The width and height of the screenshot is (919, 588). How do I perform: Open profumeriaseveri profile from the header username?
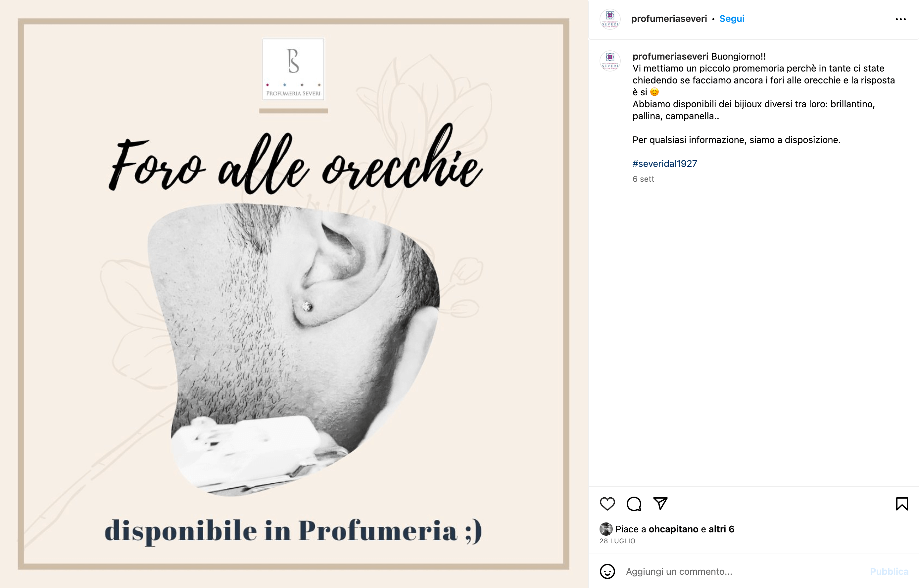(x=669, y=19)
